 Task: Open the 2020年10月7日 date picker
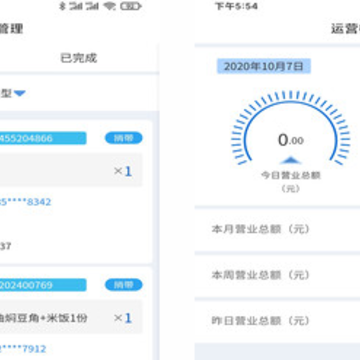pos(264,66)
